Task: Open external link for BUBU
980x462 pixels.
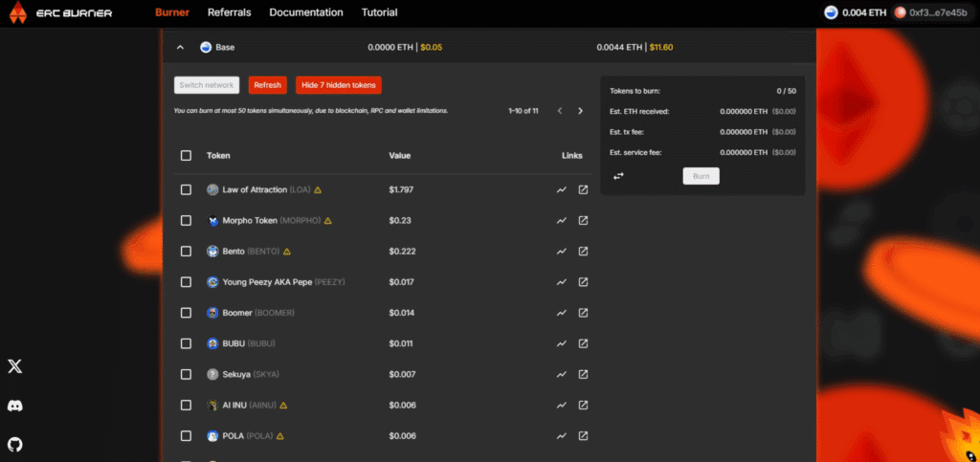Action: click(583, 343)
